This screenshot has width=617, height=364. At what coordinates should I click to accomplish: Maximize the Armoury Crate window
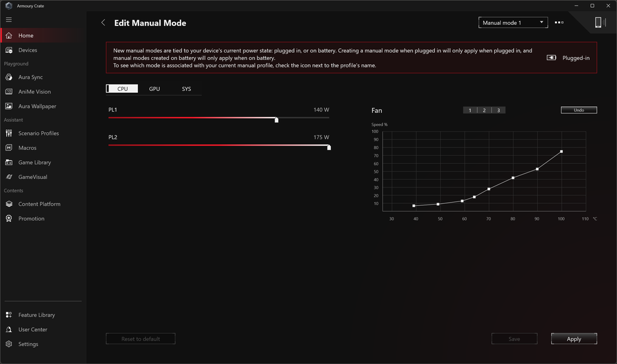tap(592, 5)
